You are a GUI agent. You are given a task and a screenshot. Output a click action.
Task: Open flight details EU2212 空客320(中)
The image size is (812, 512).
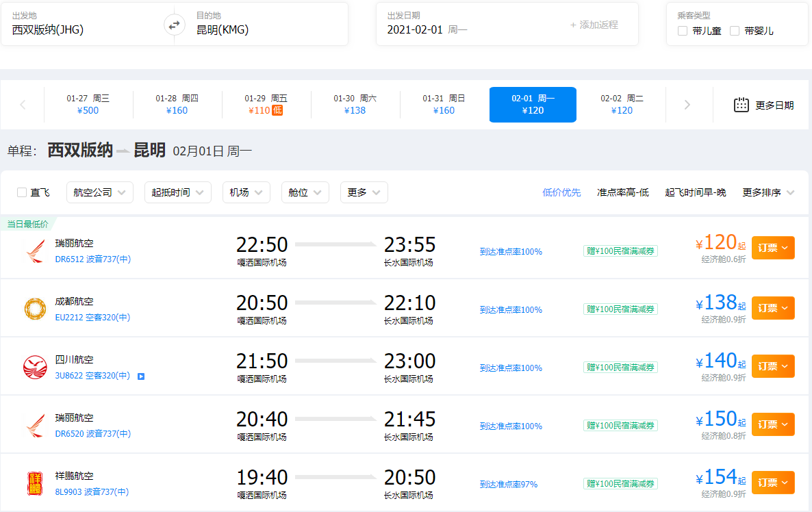(92, 317)
